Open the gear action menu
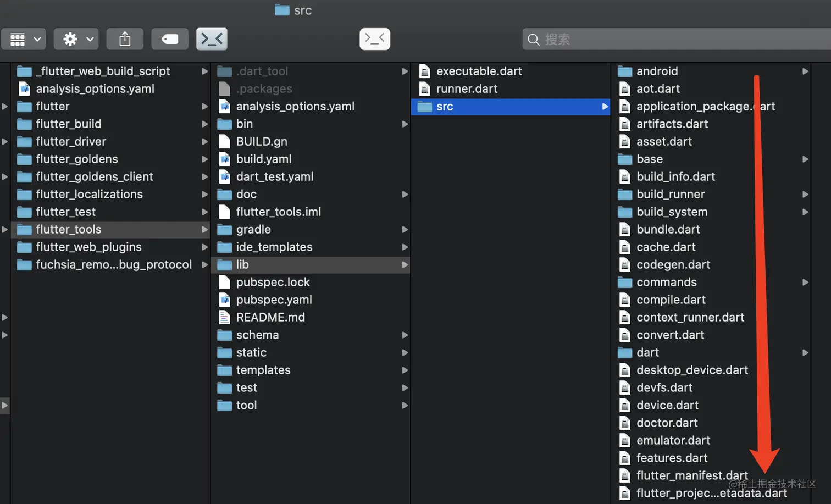Image resolution: width=831 pixels, height=504 pixels. click(x=76, y=39)
